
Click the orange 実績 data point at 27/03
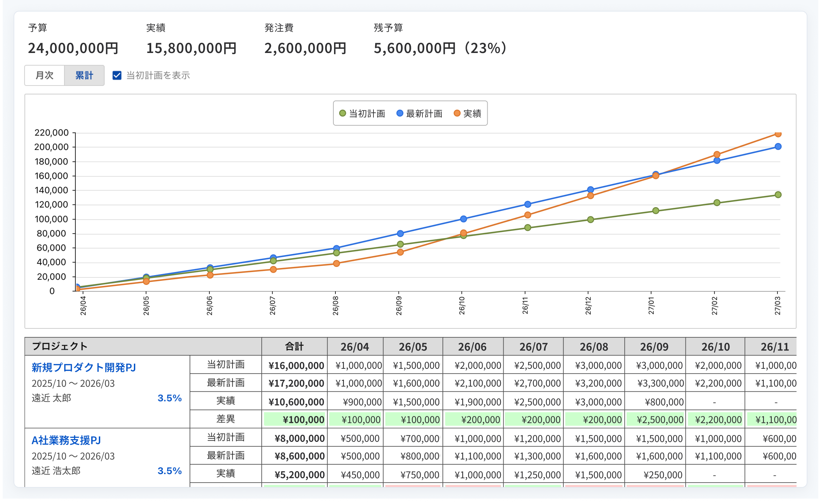point(778,134)
